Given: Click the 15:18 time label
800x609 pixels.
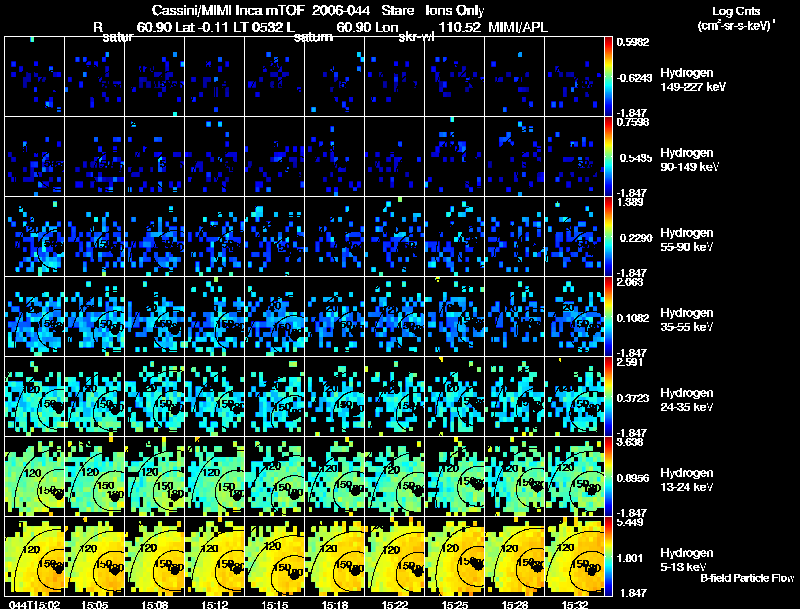Looking at the screenshot, I should pyautogui.click(x=335, y=604).
